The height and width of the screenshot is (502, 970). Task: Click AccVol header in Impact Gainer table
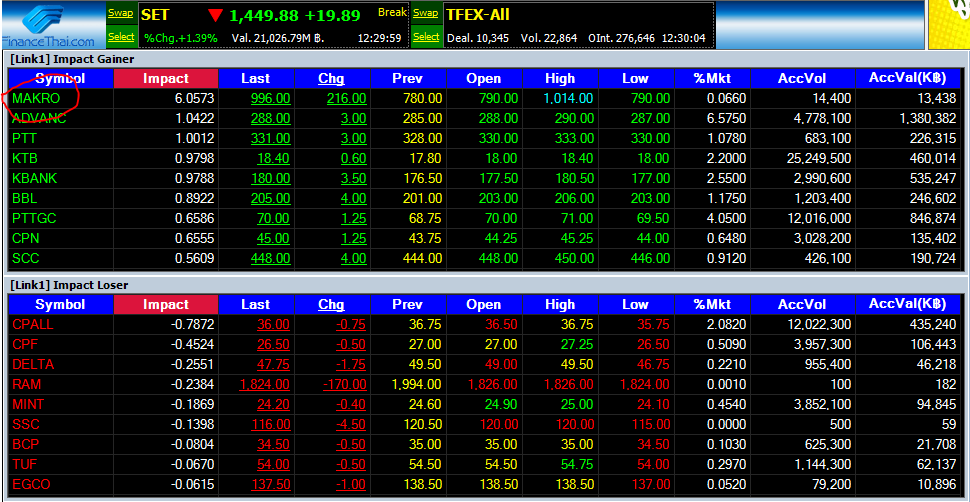802,79
